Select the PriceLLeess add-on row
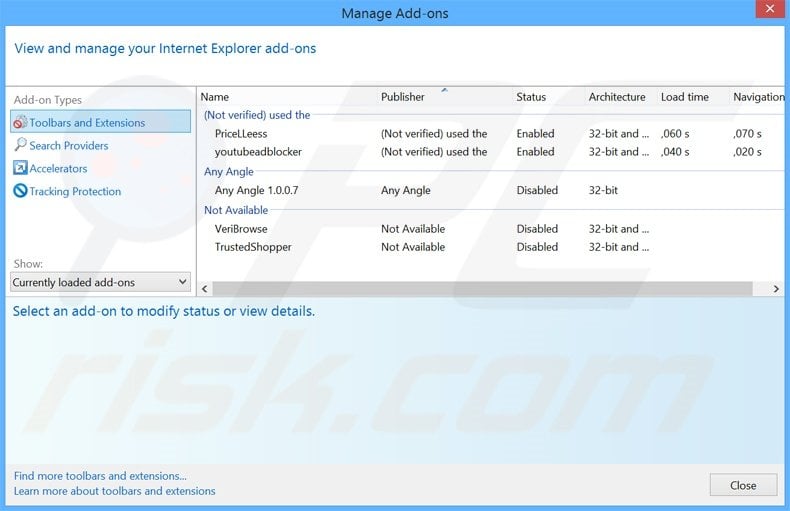The height and width of the screenshot is (511, 790). 491,134
